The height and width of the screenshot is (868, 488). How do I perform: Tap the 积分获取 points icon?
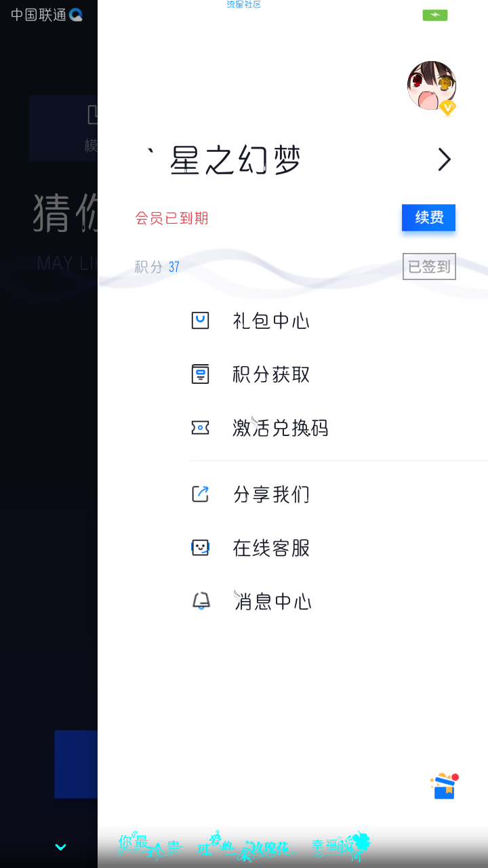click(200, 374)
